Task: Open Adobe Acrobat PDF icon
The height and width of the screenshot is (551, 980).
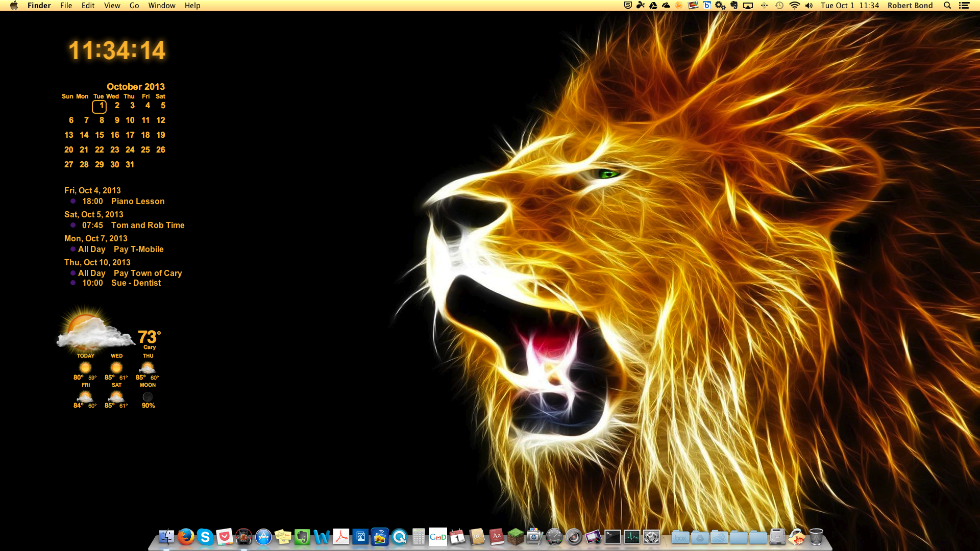Action: (341, 537)
